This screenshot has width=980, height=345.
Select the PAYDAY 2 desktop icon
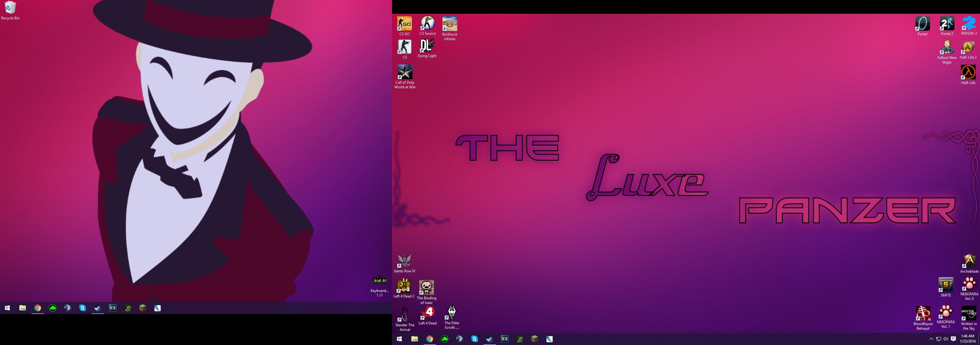pos(969,26)
